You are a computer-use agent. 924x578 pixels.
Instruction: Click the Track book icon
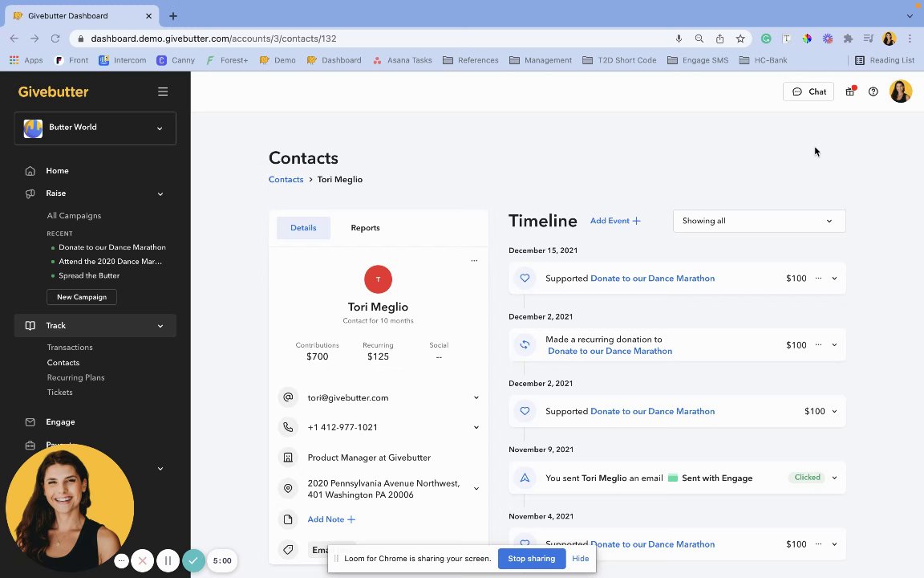[30, 326]
